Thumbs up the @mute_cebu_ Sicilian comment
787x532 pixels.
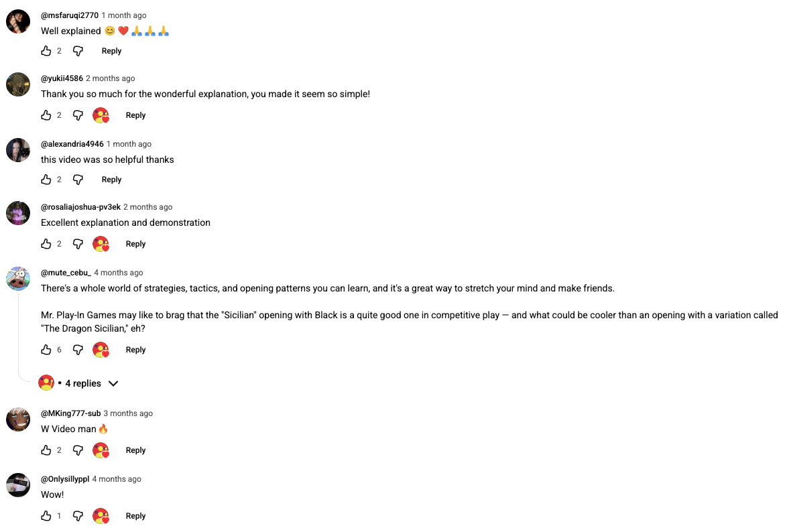[46, 350]
